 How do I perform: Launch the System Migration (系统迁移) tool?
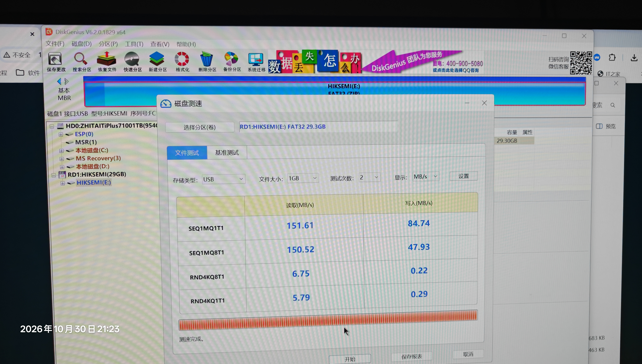coord(256,62)
